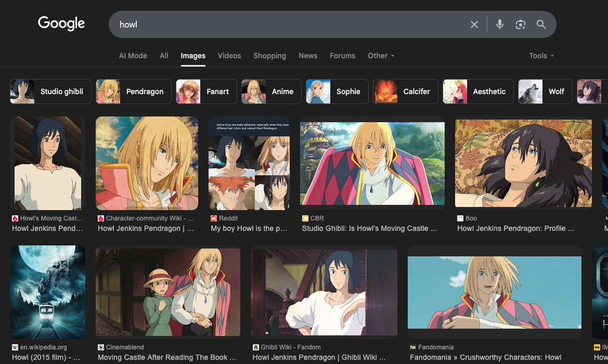Image resolution: width=608 pixels, height=364 pixels.
Task: Click 'Howl Jenkins Pendragon | Ghibli Wiki ...' link
Action: coord(319,357)
